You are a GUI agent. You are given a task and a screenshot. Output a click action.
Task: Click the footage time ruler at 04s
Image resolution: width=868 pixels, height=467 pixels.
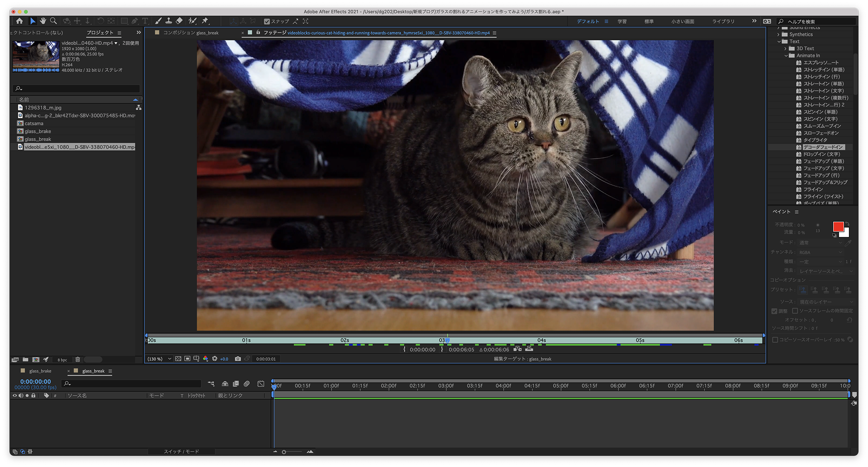pyautogui.click(x=541, y=340)
